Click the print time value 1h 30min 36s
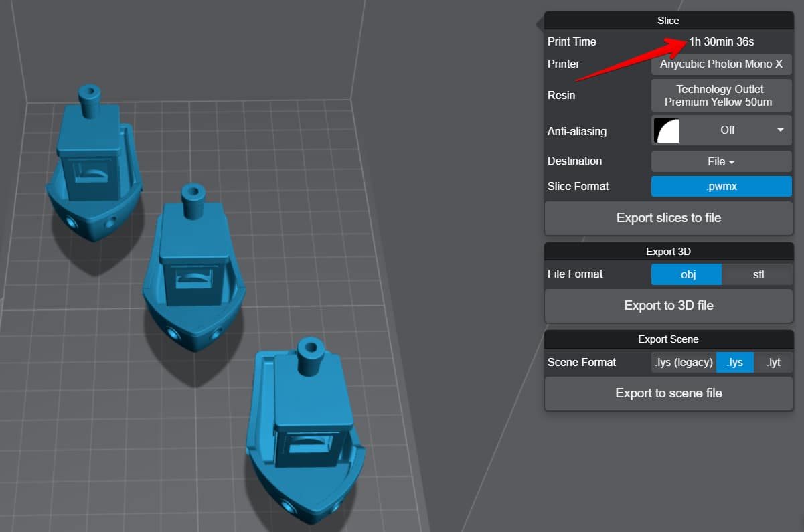Viewport: 804px width, 532px height. click(721, 42)
